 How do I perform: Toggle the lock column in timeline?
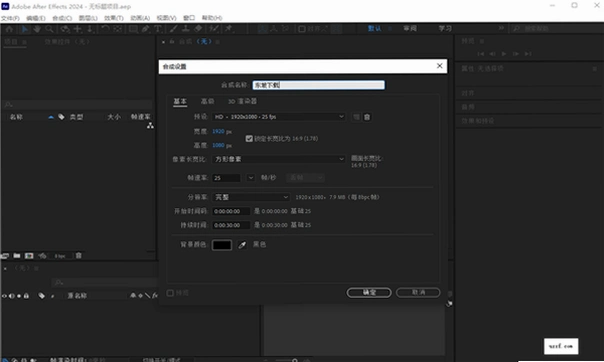[x=26, y=296]
